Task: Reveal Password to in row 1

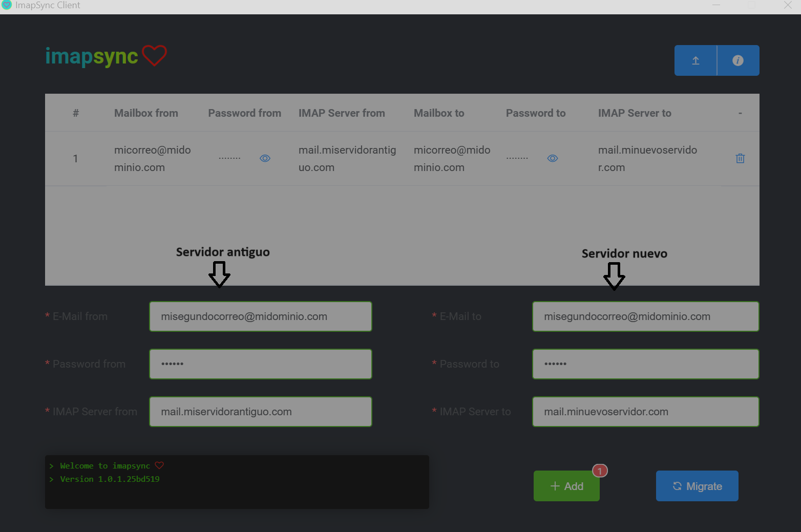Action: coord(553,158)
